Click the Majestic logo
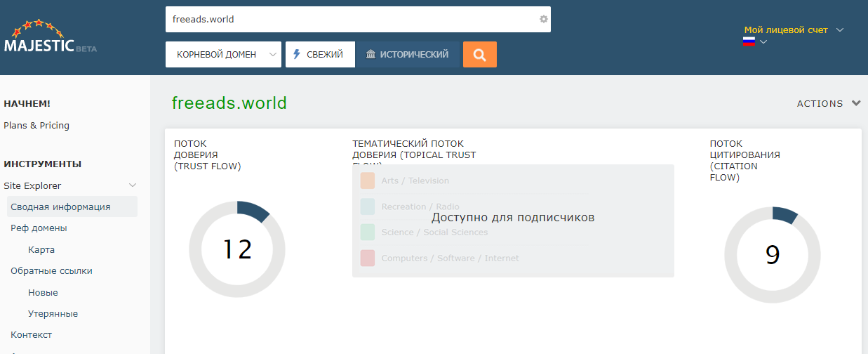 50,37
